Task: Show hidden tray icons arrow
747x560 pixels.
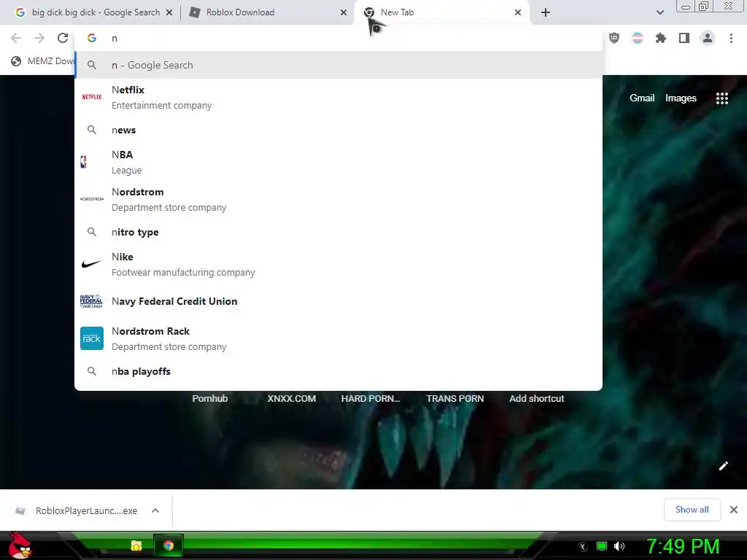Action: (583, 547)
